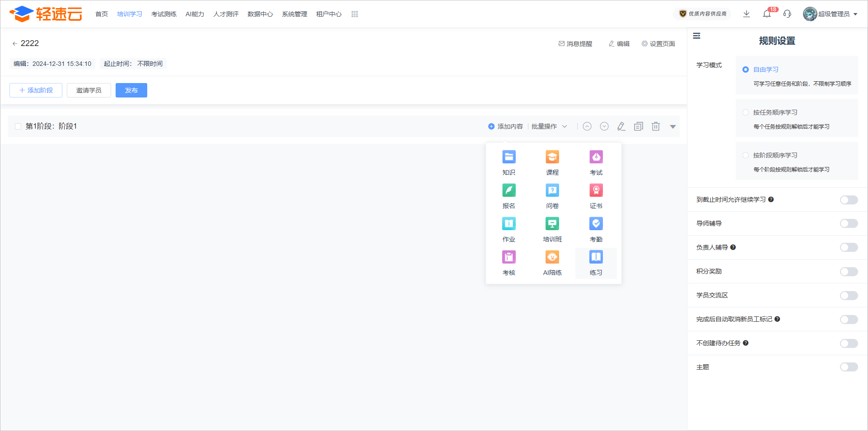Open notifications via the bell icon

(x=766, y=14)
